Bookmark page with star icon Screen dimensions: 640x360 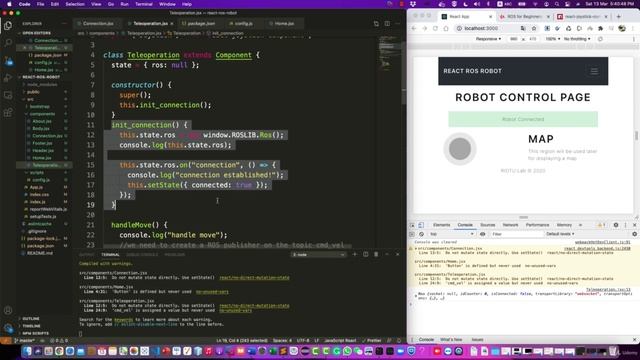click(x=533, y=28)
